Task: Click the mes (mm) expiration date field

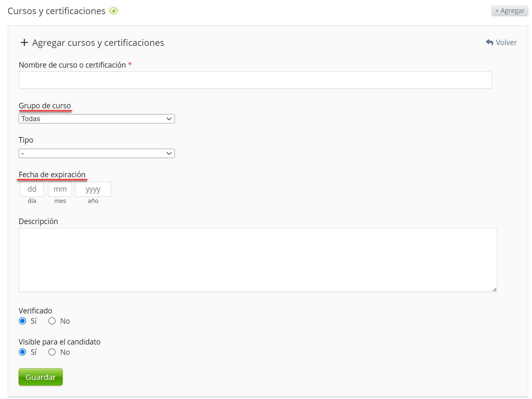Action: point(60,189)
